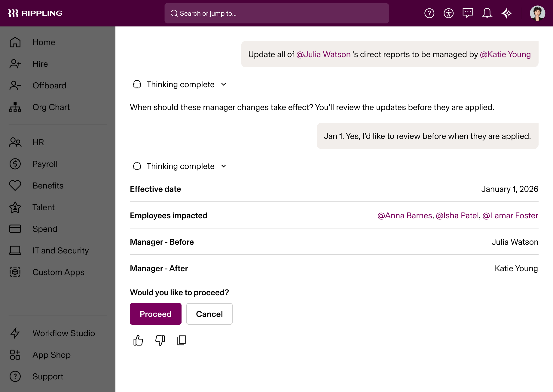Image resolution: width=553 pixels, height=392 pixels.
Task: Click the Workflow Studio lightning icon
Action: click(15, 333)
